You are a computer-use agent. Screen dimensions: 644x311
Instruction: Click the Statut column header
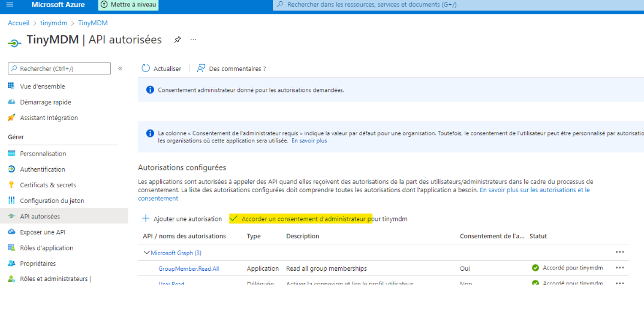(x=538, y=236)
